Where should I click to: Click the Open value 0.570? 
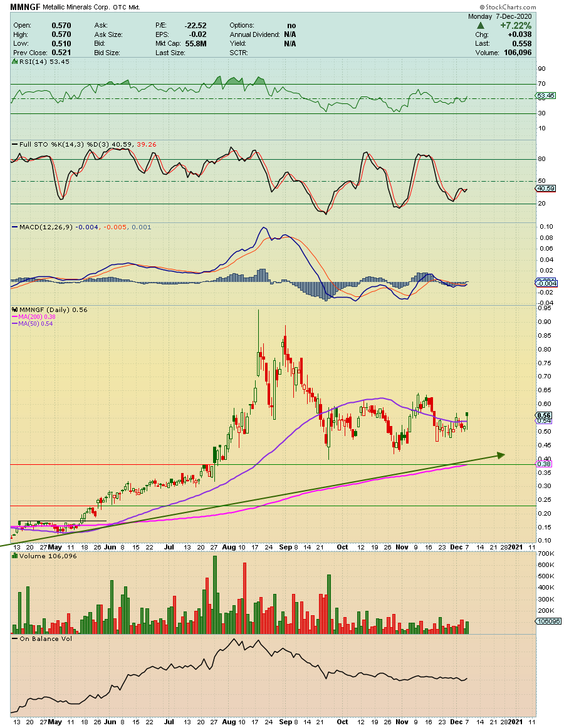(61, 26)
